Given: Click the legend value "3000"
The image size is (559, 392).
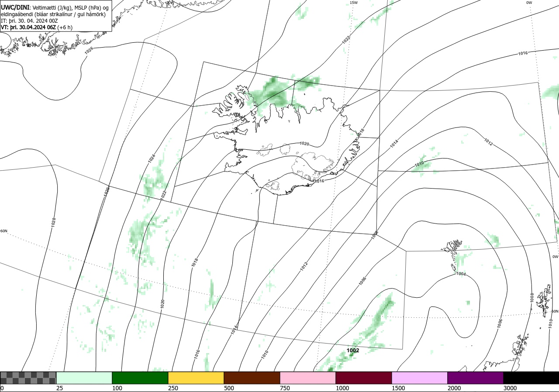Looking at the screenshot, I should (511, 388).
